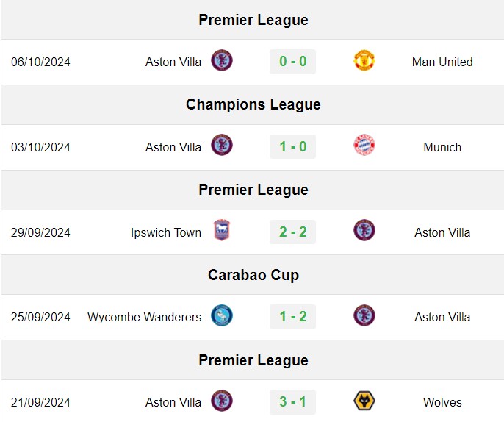Screen dimensions: 504x422
Task: Open the 3 - 1 score versus Wolves
Action: (x=293, y=401)
